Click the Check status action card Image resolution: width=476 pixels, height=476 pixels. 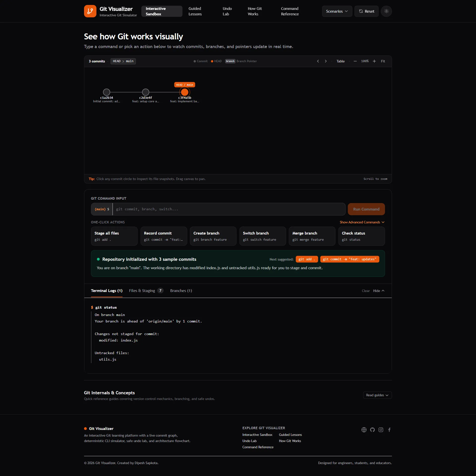point(362,236)
